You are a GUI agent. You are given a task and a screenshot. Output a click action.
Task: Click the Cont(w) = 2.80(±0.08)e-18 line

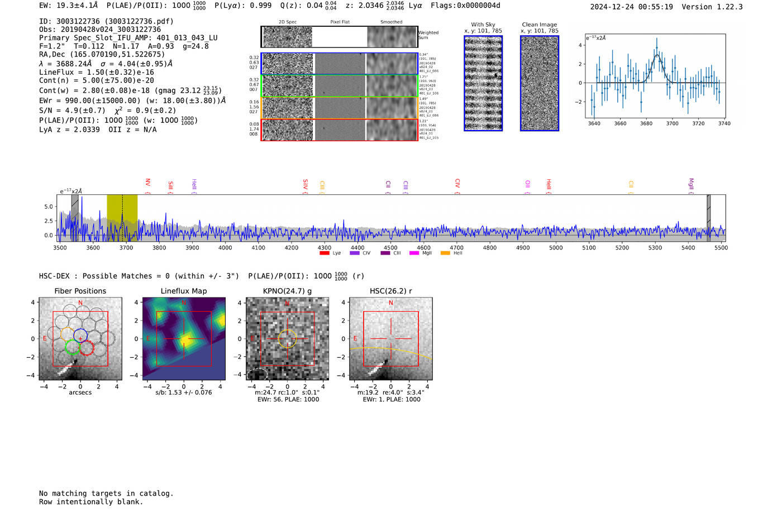point(131,90)
